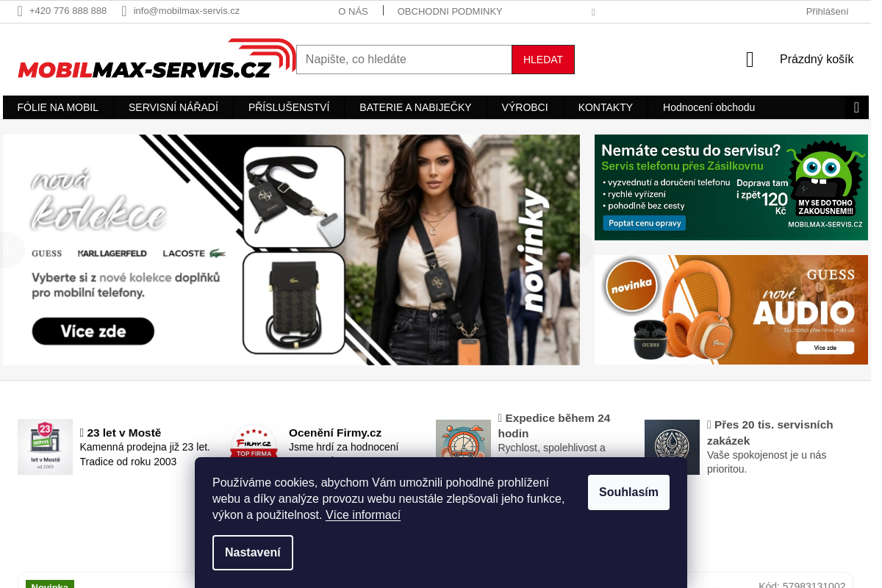882x588 pixels.
Task: Open Hodnocení obchodu in the navigation bar
Action: click(709, 107)
